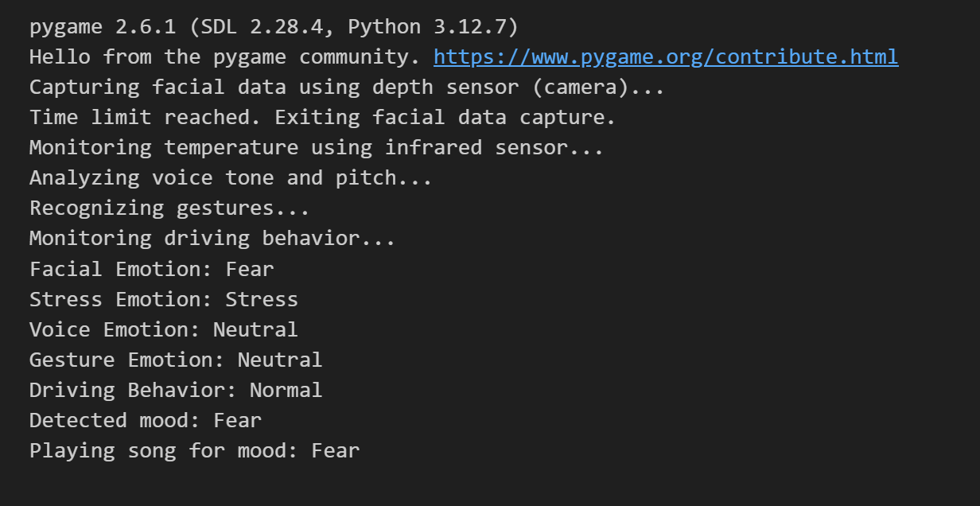Click the word 'infrared' in the terminal output
This screenshot has height=506, width=980.
click(x=433, y=148)
